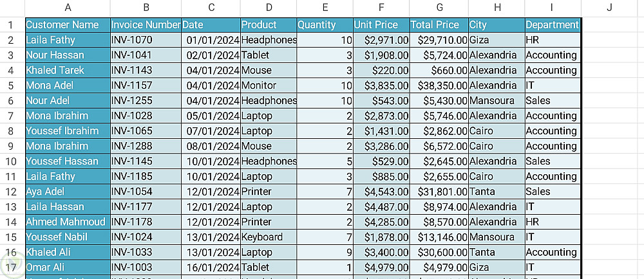
Task: Select cell containing INV-1070
Action: [x=146, y=40]
